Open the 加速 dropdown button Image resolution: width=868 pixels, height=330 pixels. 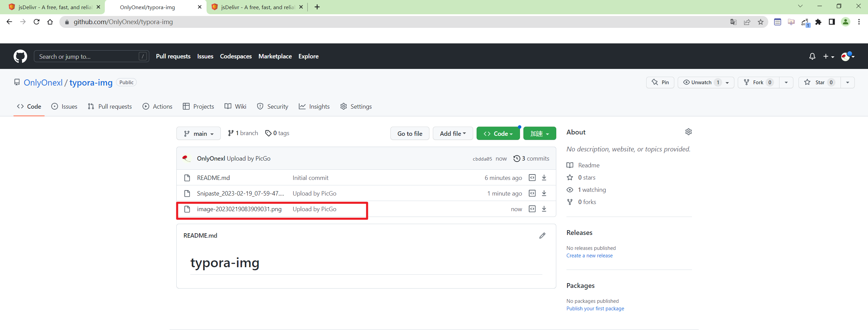[540, 133]
